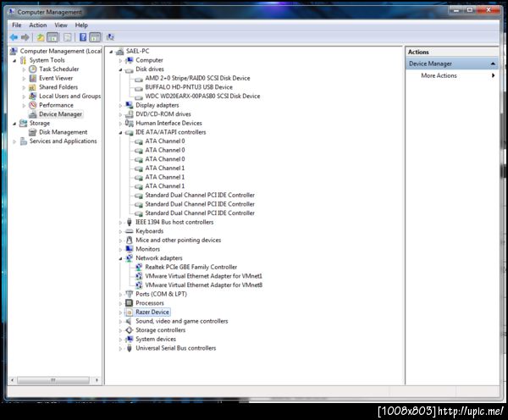Click the Ports (COM & LPT) icon
Image resolution: width=508 pixels, height=420 pixels.
tap(130, 294)
